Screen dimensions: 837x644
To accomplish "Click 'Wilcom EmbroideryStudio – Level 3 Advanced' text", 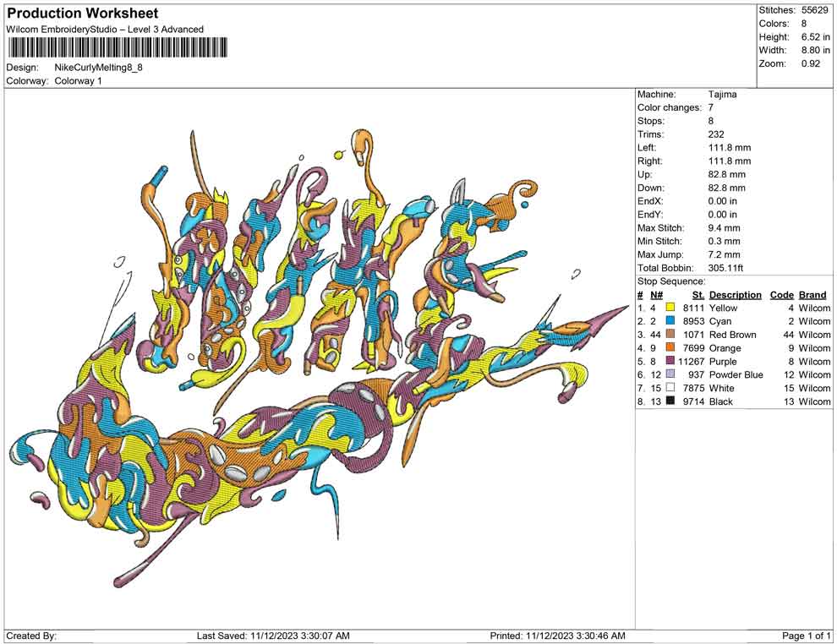I will (x=105, y=30).
